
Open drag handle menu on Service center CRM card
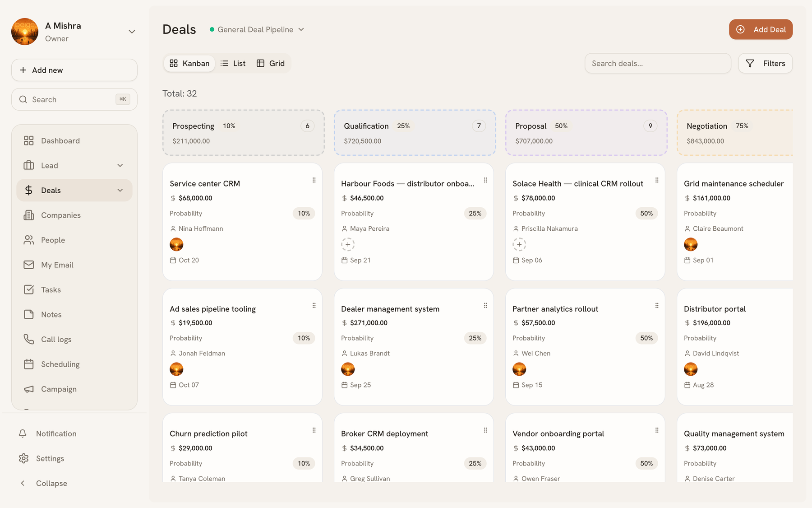tap(314, 180)
